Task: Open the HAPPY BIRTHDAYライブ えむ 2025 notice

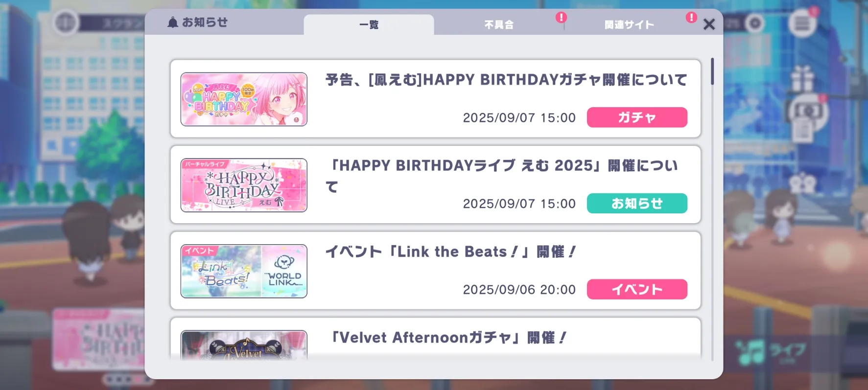Action: tap(502, 176)
